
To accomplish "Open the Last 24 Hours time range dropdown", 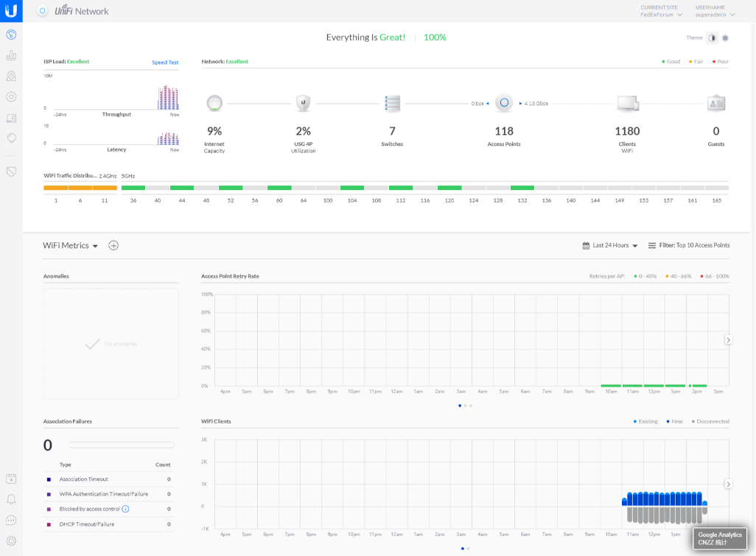I will [x=610, y=246].
